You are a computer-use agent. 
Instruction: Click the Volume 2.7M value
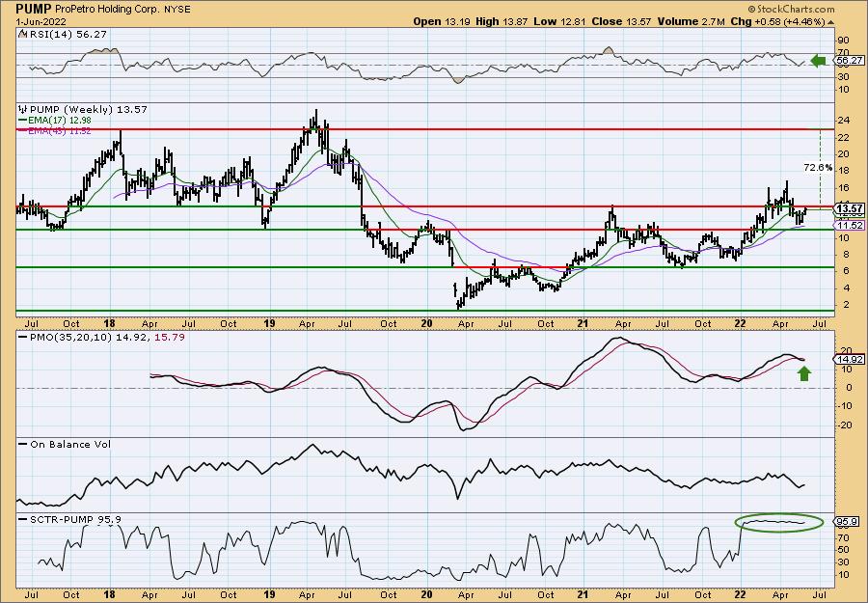(692, 21)
